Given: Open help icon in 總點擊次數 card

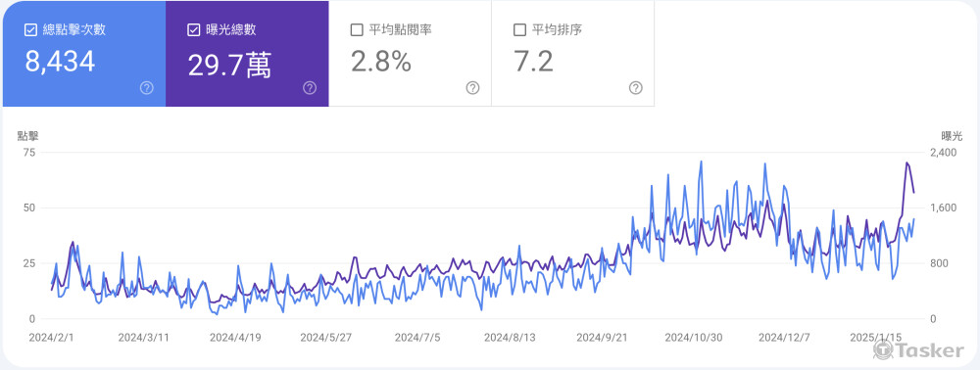Looking at the screenshot, I should (147, 88).
